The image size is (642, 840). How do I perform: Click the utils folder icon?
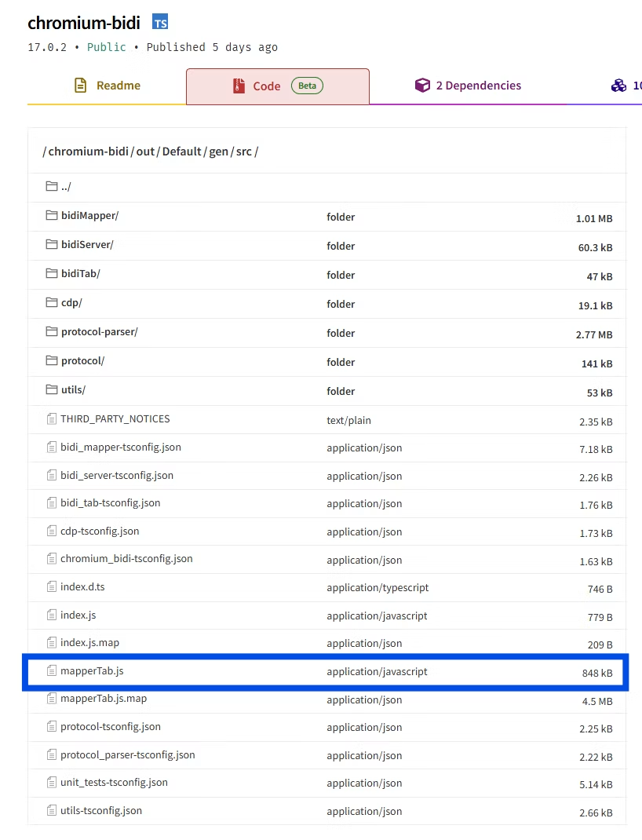pos(52,389)
